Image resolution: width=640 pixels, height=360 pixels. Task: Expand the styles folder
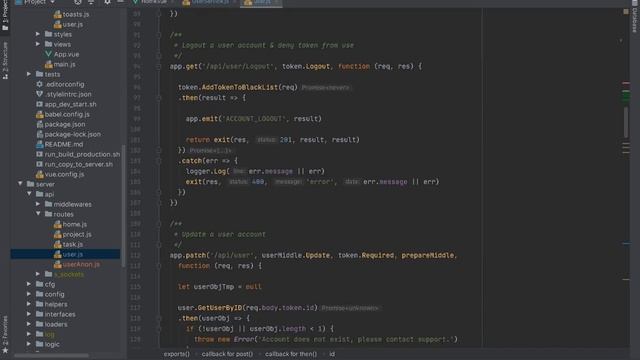38,34
